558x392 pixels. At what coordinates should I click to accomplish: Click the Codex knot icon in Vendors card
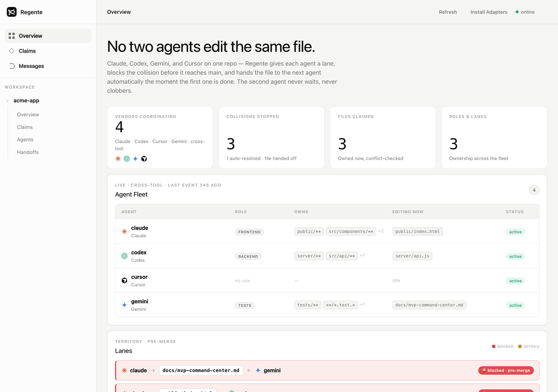[127, 159]
